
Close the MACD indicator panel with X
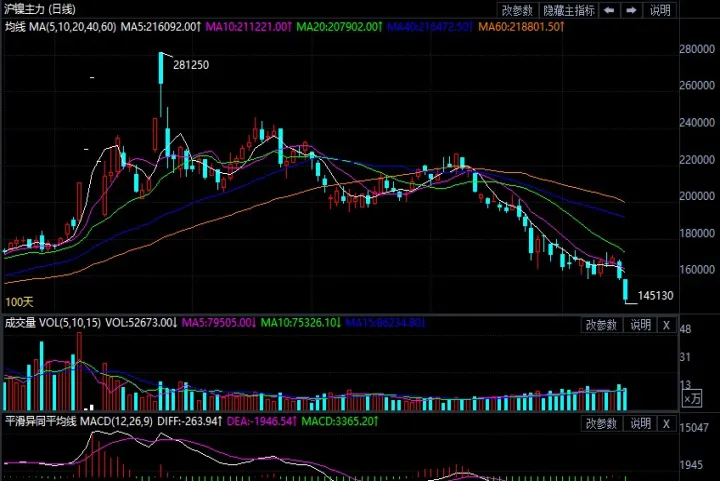[668, 422]
